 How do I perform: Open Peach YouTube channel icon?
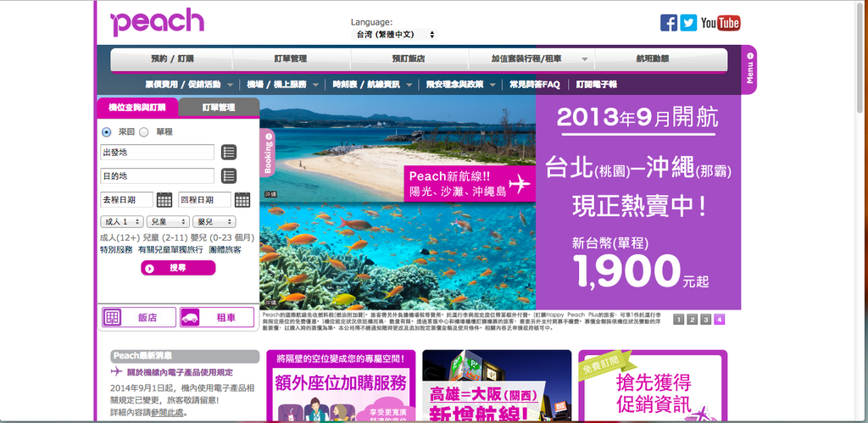pyautogui.click(x=721, y=23)
